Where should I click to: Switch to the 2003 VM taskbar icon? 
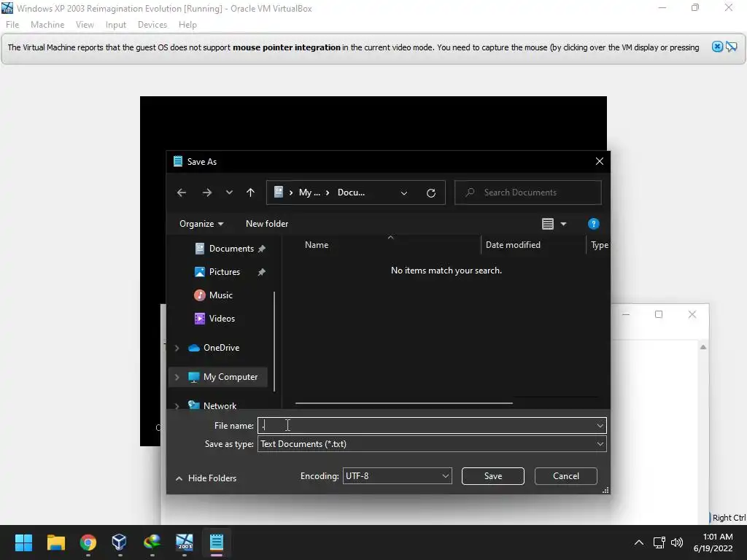(185, 542)
